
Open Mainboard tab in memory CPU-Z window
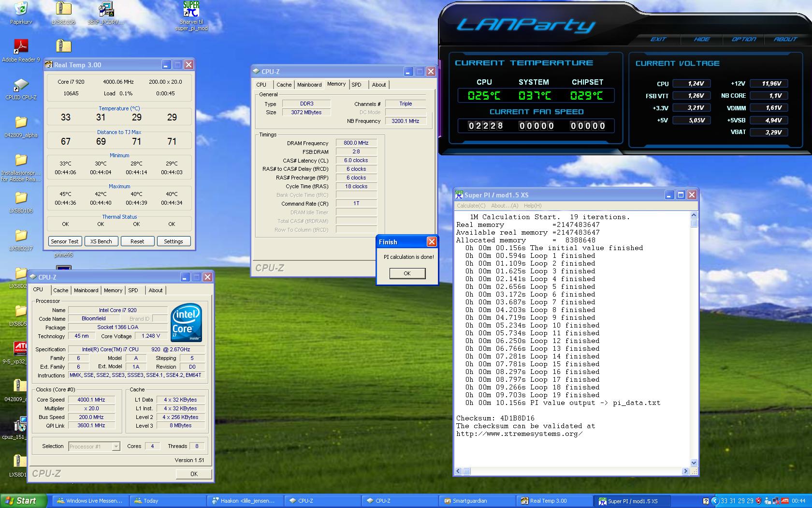coord(309,85)
